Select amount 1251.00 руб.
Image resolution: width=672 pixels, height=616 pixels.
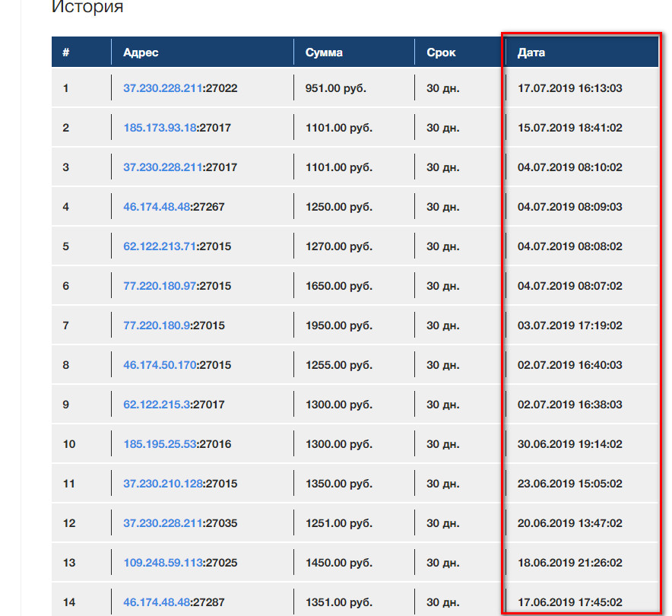[338, 523]
